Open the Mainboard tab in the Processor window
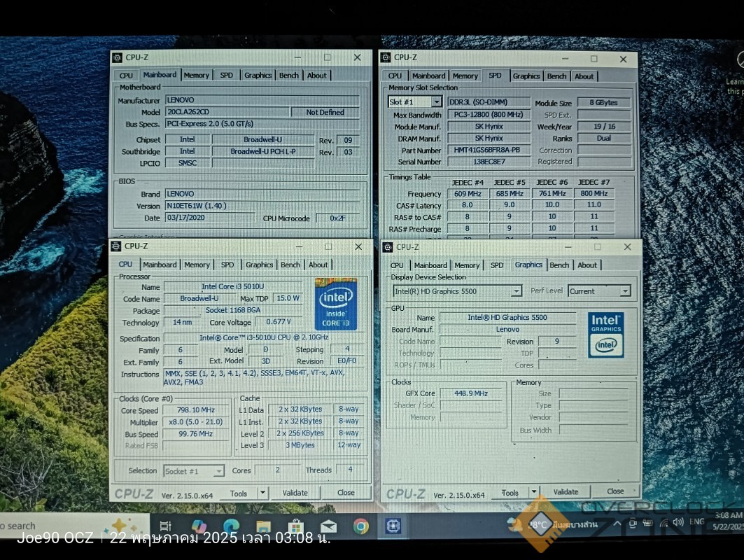The height and width of the screenshot is (560, 744). pyautogui.click(x=160, y=265)
